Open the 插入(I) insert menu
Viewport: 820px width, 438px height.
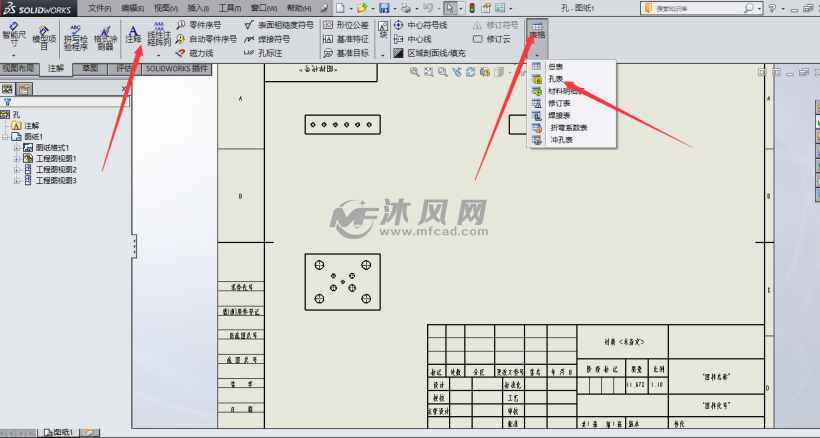click(198, 8)
